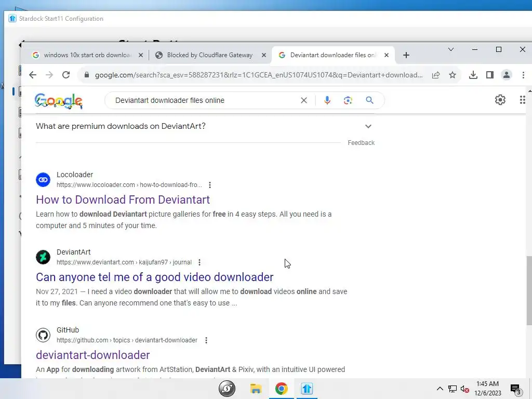Open Can anyone tel me video downloader link
Viewport: 532px width, 399px height.
tap(154, 277)
